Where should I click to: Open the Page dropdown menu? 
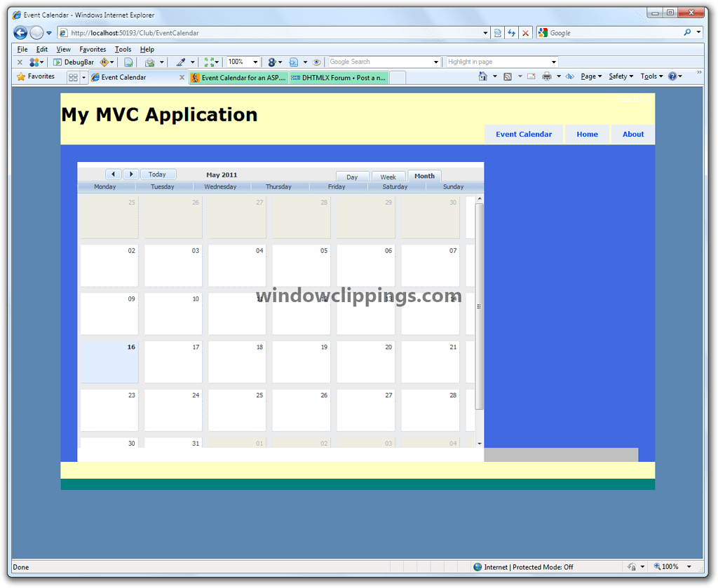[590, 76]
